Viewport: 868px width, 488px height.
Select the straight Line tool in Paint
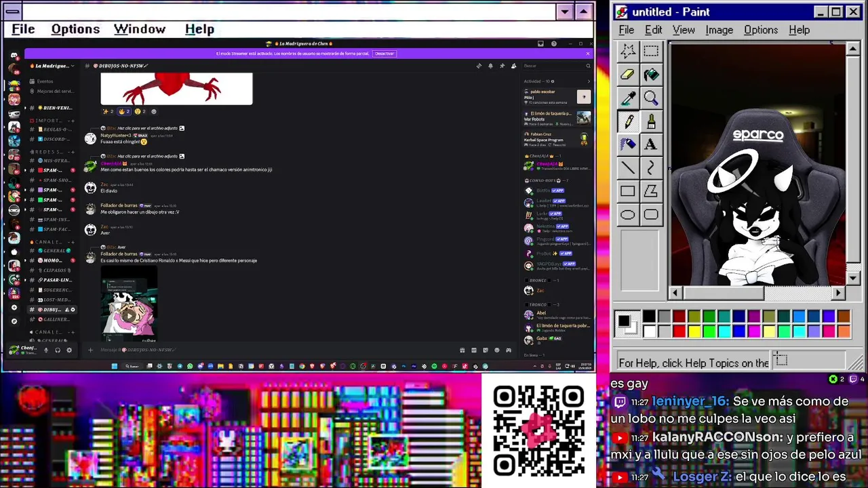click(628, 168)
